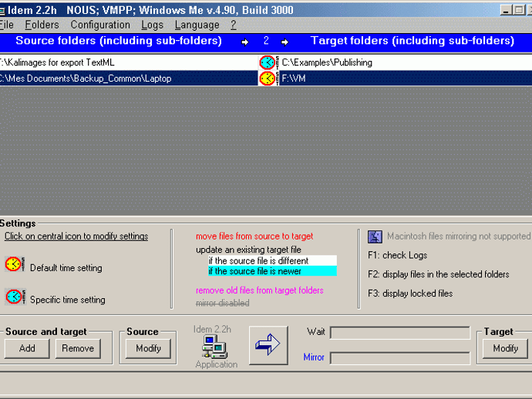Click 'F3: display locked files' text
The image size is (532, 399).
(410, 293)
